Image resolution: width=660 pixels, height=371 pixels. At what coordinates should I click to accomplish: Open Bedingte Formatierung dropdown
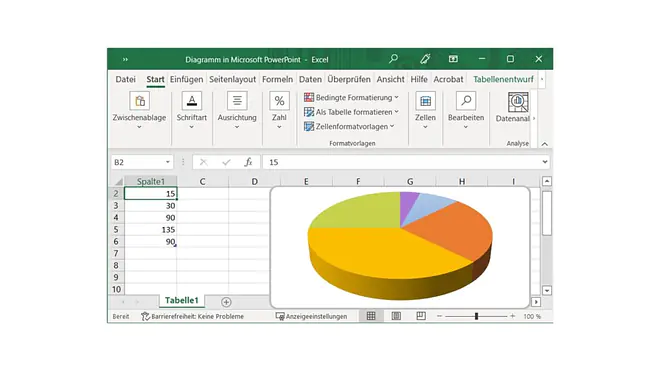tap(351, 97)
